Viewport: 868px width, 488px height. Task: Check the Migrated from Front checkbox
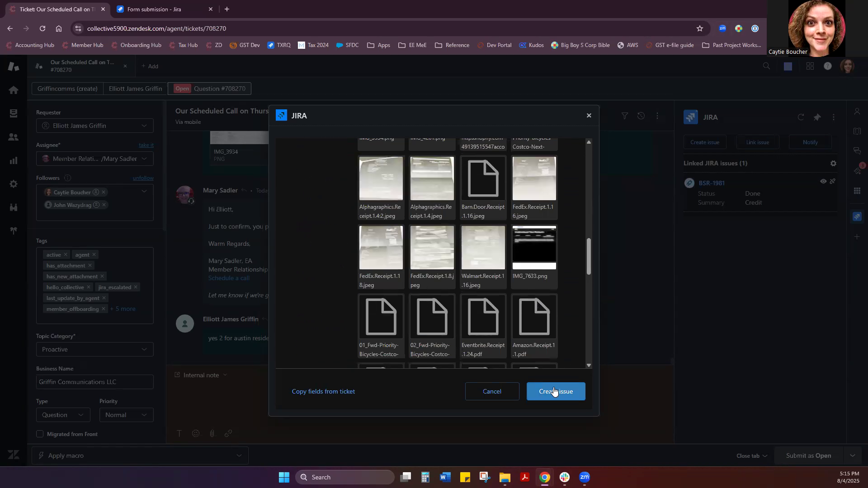click(40, 434)
